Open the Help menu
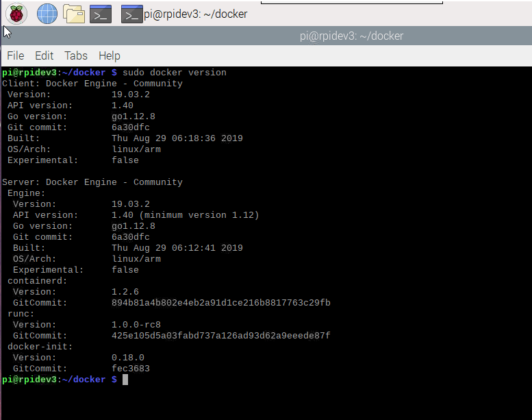532x420 pixels. click(x=110, y=55)
